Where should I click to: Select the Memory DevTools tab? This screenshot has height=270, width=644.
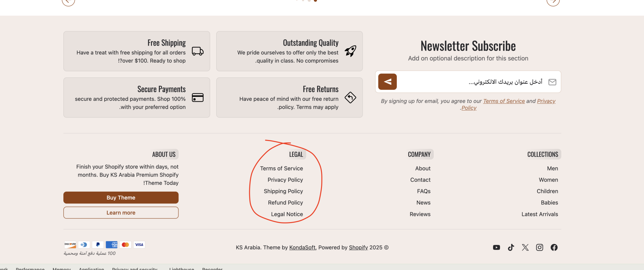[62, 268]
